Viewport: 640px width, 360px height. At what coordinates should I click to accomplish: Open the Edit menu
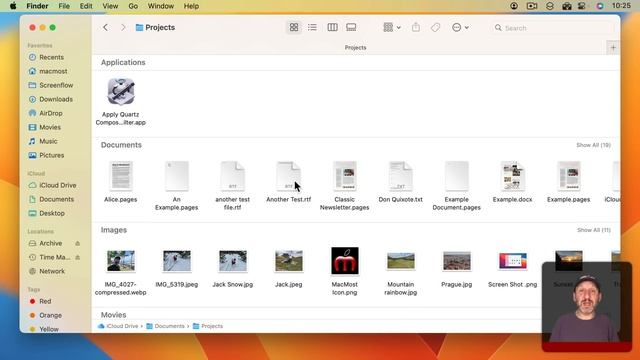86,6
